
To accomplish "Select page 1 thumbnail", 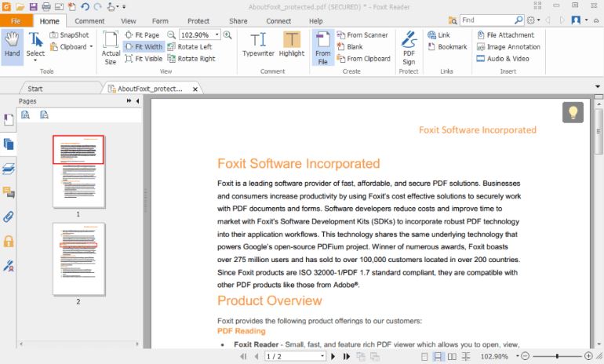I will click(x=78, y=171).
